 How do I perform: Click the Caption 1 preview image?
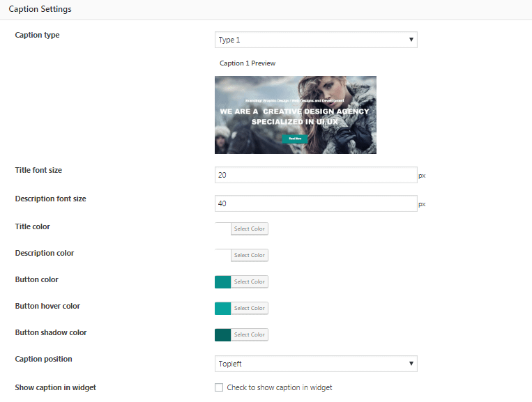pyautogui.click(x=296, y=115)
